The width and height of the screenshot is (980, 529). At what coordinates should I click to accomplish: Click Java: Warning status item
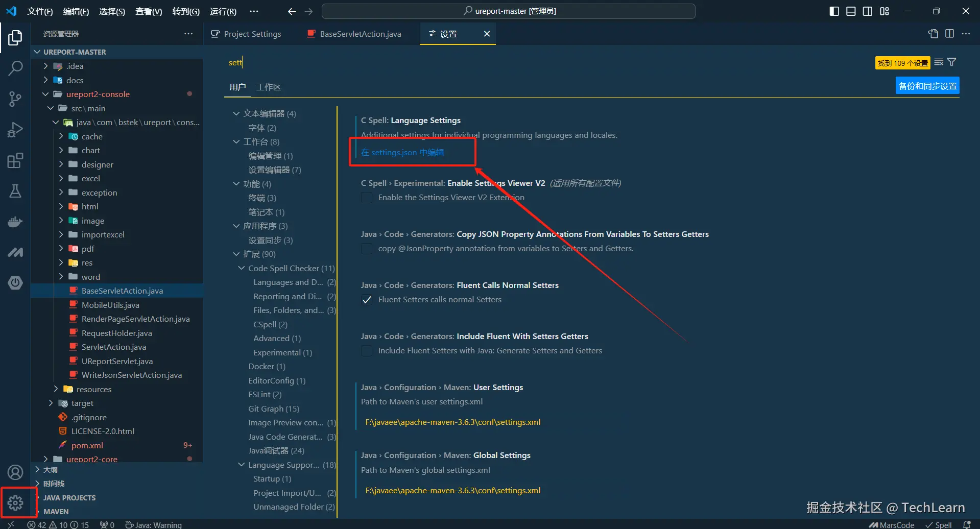[x=154, y=524]
